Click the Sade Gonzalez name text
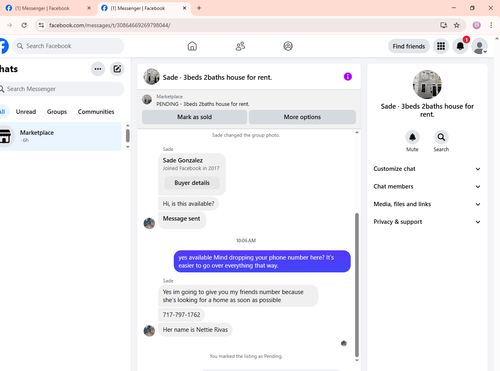 coord(183,160)
